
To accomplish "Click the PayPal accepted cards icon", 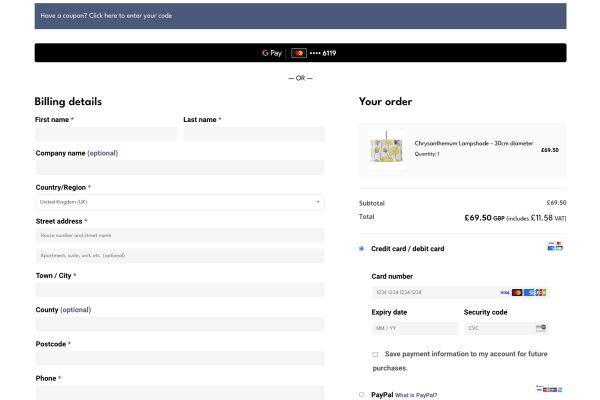I will point(549,389).
